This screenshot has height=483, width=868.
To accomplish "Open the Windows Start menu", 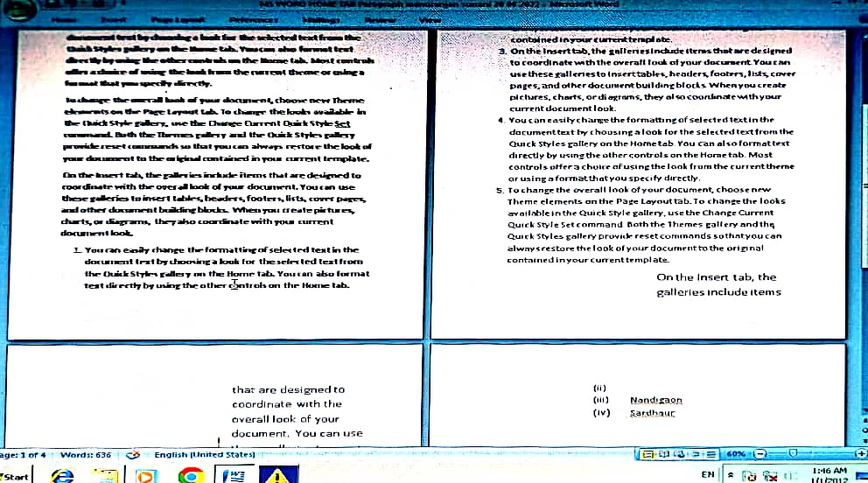I will click(x=17, y=475).
